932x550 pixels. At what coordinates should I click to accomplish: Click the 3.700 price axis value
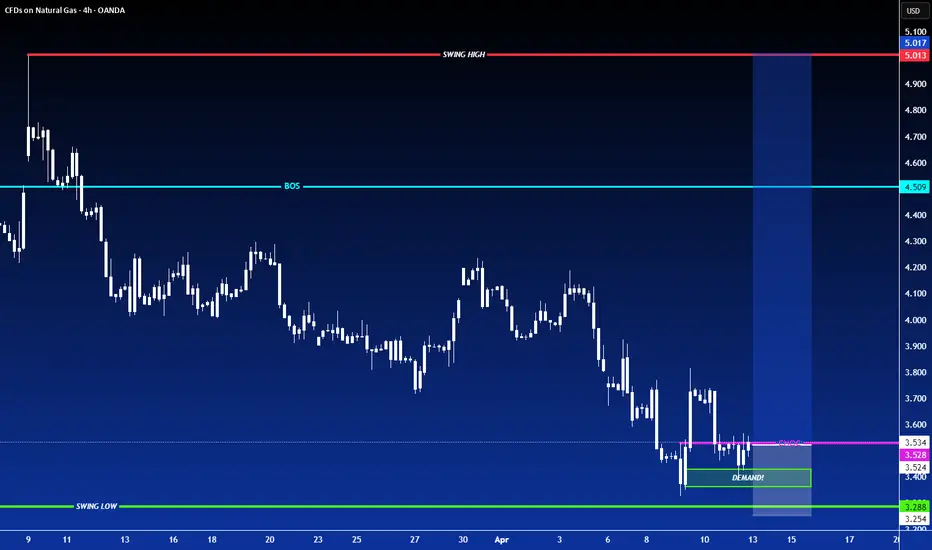click(915, 398)
